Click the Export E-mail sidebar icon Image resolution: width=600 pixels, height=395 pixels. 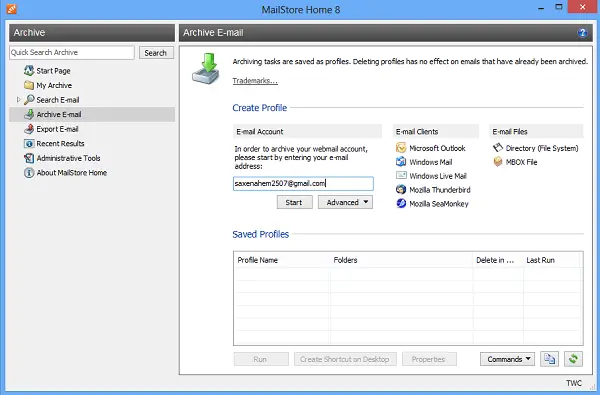(29, 129)
